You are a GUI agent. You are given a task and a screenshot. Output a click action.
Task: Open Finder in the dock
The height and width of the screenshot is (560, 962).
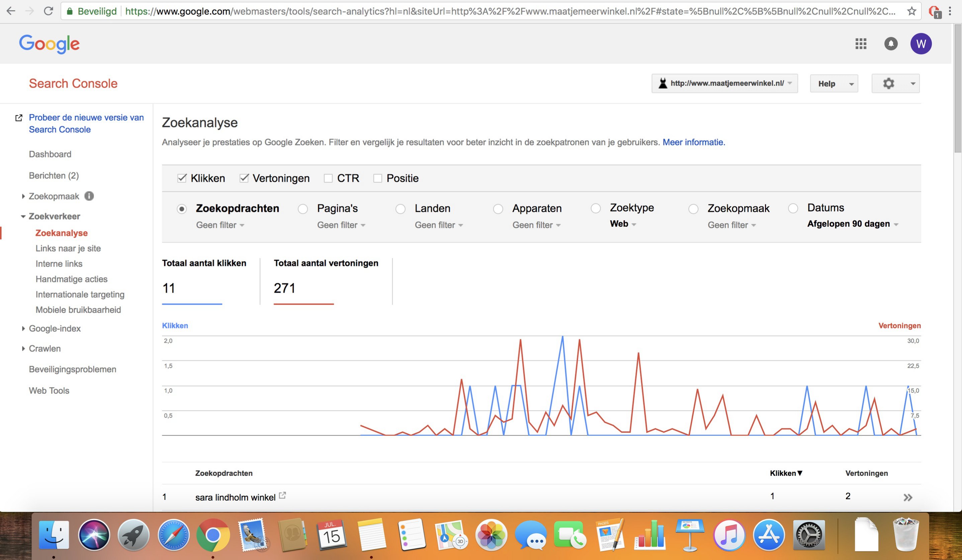tap(54, 535)
